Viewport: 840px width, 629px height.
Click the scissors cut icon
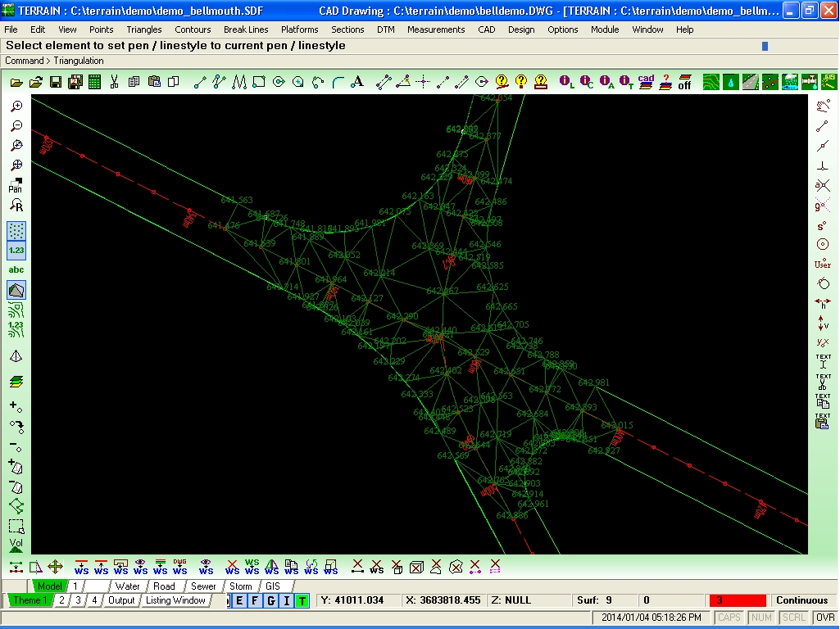coord(114,82)
